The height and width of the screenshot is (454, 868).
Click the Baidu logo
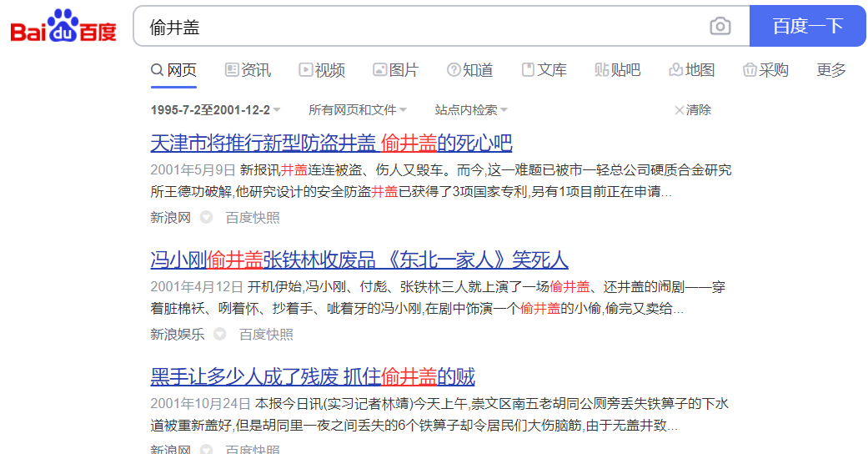point(63,27)
